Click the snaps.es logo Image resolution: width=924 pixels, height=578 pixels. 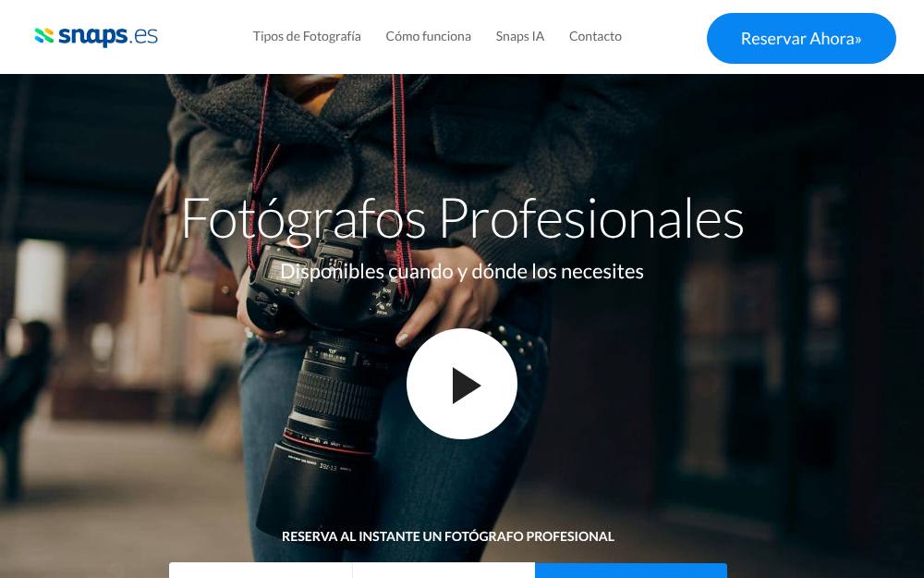pyautogui.click(x=96, y=37)
